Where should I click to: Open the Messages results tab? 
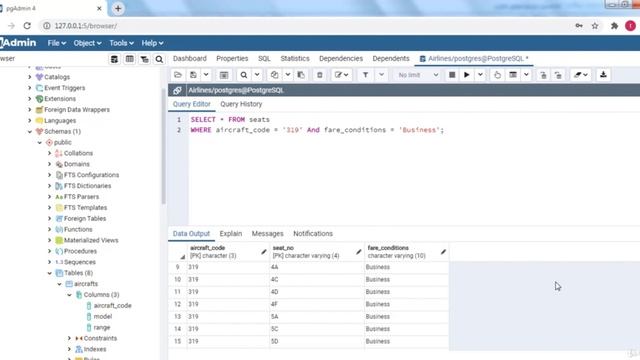coord(267,233)
